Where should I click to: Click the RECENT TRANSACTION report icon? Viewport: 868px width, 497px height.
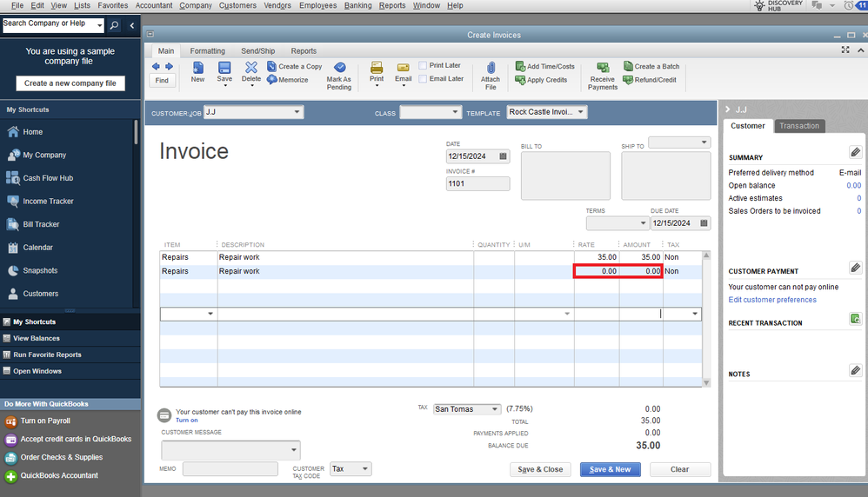click(855, 318)
